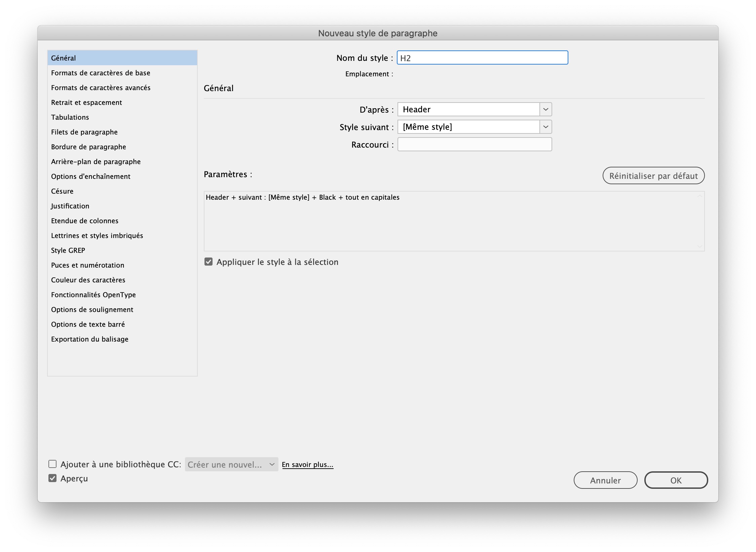Click Réinitialiser par défaut
Viewport: 756px width, 552px height.
click(653, 175)
